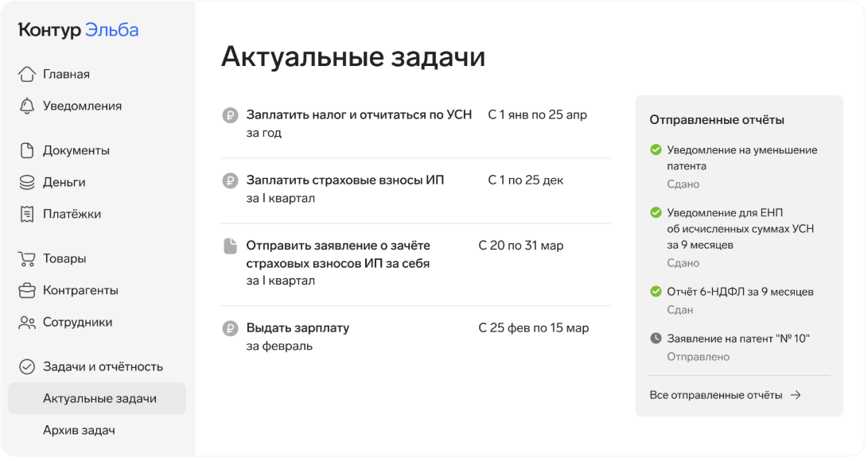868x461 pixels.
Task: Open the Контрагенты briefcase icon
Action: pos(26,290)
